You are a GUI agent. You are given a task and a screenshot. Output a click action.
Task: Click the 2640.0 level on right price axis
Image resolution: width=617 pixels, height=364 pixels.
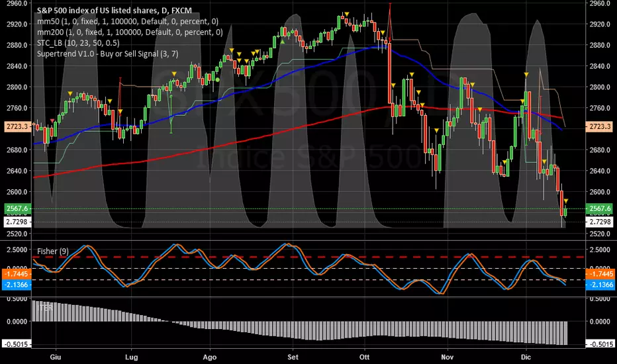coord(600,171)
